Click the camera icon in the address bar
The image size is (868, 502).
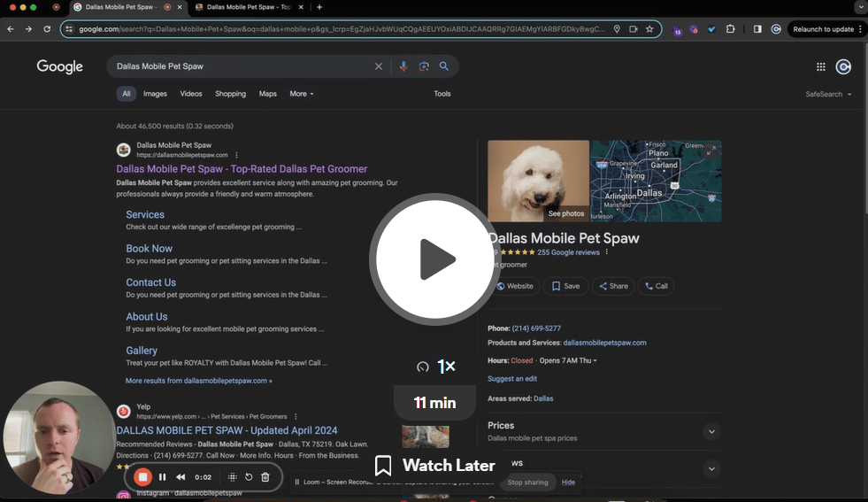click(634, 29)
